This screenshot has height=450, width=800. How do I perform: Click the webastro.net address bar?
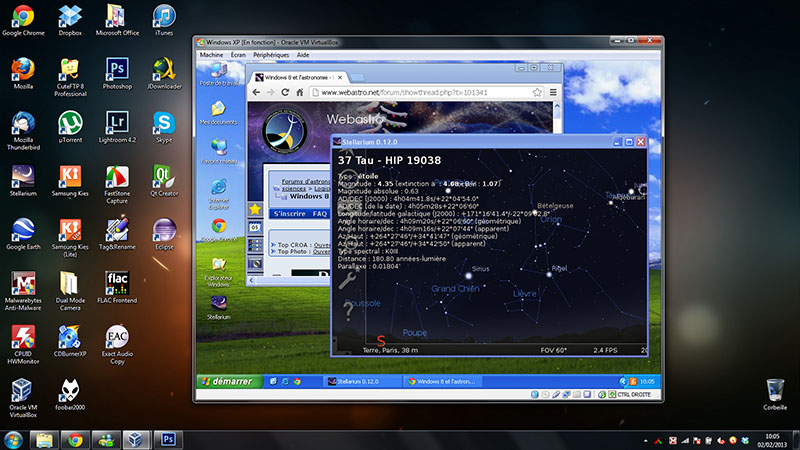pos(427,92)
